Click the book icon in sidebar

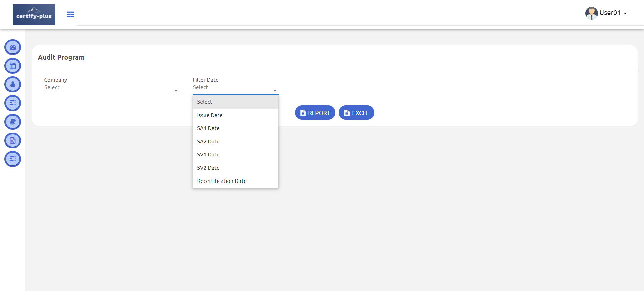click(x=13, y=122)
